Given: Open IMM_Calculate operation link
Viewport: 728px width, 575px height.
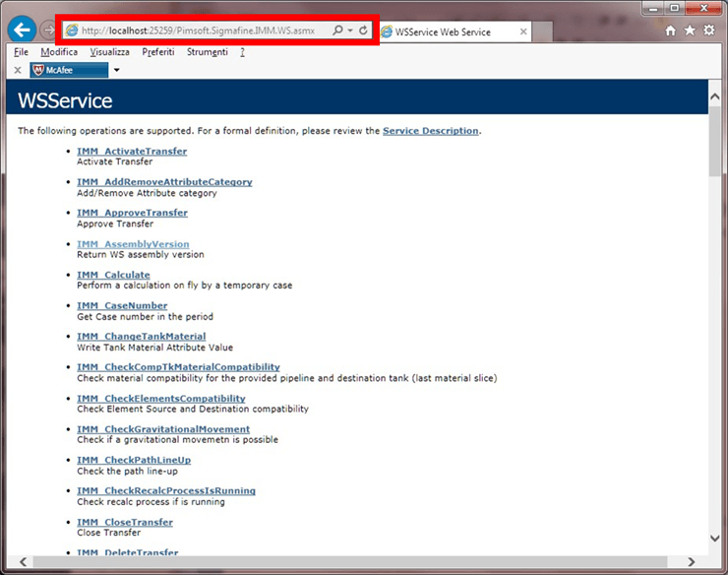Looking at the screenshot, I should point(113,275).
